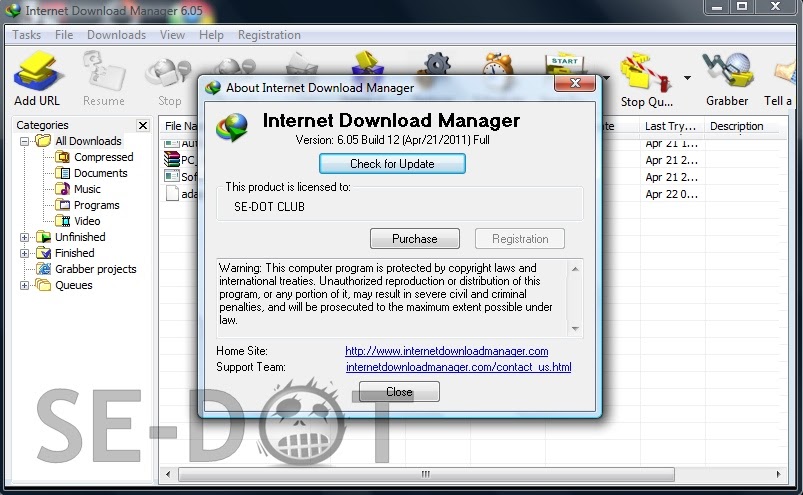This screenshot has height=495, width=803.
Task: Click warning text scroll up arrow
Action: pos(575,269)
